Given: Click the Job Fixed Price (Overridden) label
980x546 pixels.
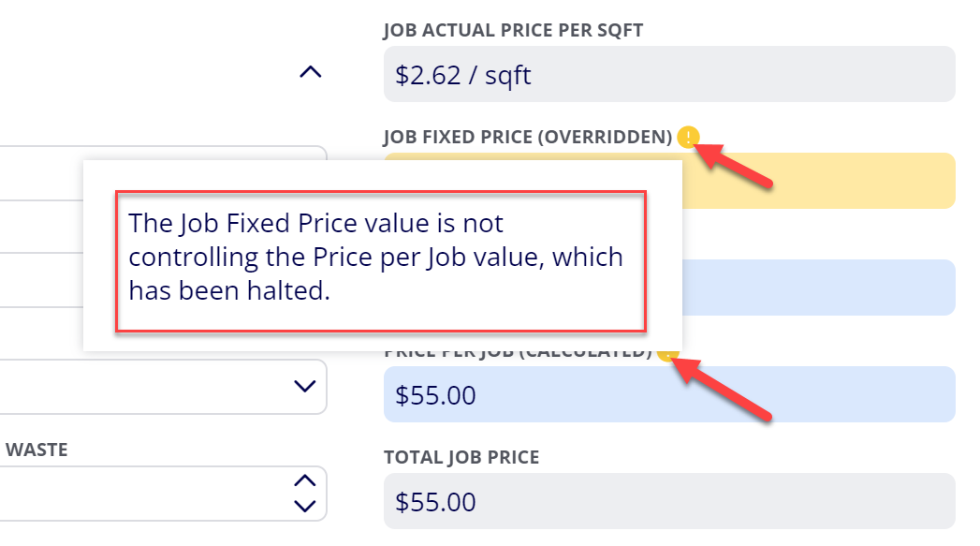Looking at the screenshot, I should pyautogui.click(x=528, y=137).
